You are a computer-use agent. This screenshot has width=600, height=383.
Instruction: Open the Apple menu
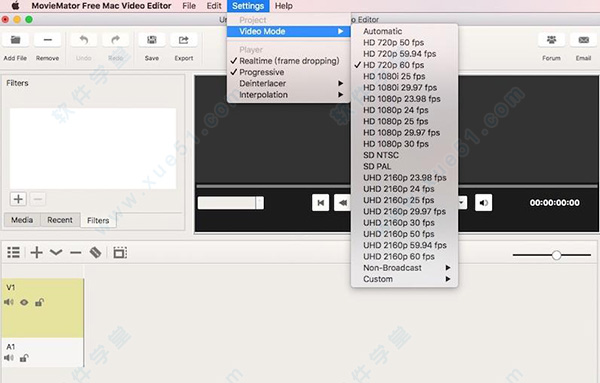pyautogui.click(x=15, y=6)
